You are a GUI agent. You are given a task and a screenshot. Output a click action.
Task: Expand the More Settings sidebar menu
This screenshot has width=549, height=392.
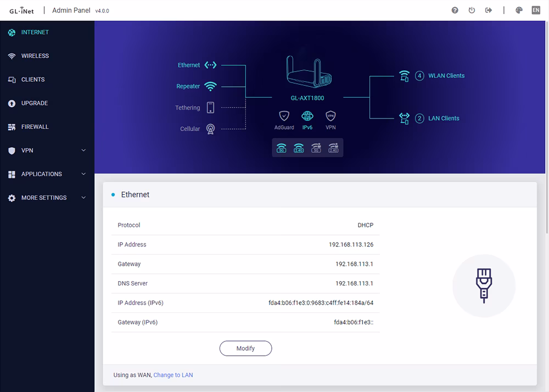click(47, 198)
